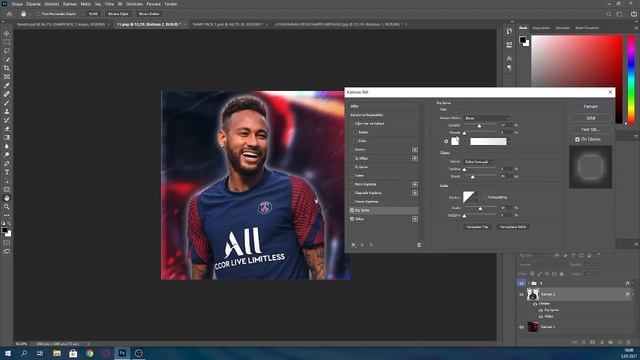Screen dimensions: 640x360
Task: Click Tamam button in Layer Style dialog
Action: (590, 107)
